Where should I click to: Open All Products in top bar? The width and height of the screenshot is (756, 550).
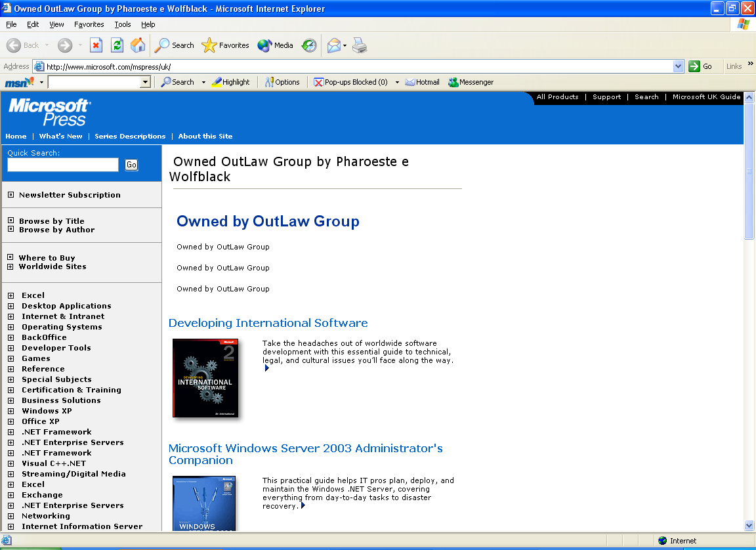pos(557,97)
